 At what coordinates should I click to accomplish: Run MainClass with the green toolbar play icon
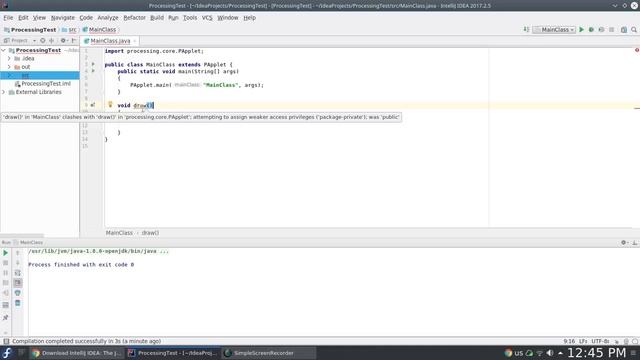click(x=581, y=29)
